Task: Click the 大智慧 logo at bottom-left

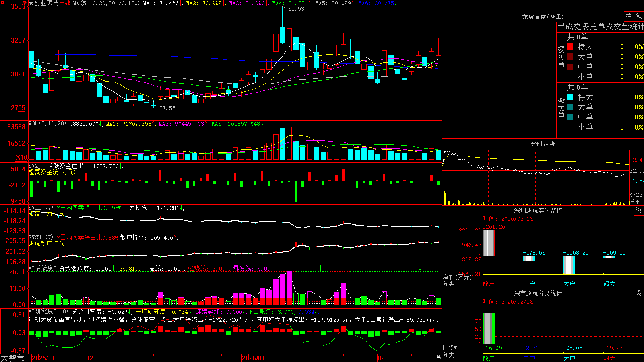Action: pos(12,358)
